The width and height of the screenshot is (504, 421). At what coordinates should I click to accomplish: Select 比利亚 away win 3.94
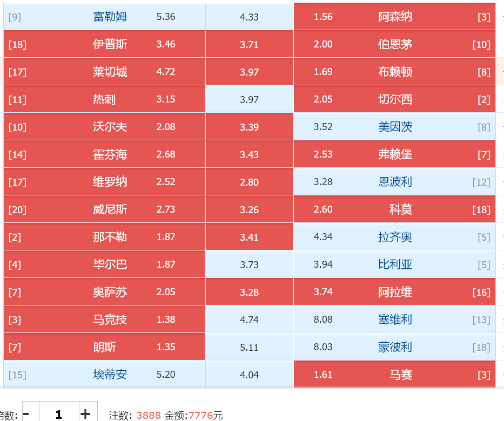pos(394,264)
